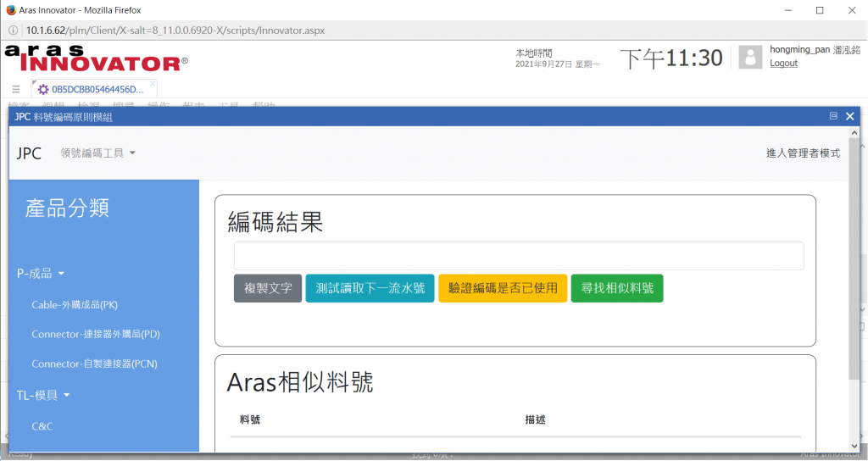Click the Firefox icon in title bar
This screenshot has height=461, width=868.
(10, 10)
